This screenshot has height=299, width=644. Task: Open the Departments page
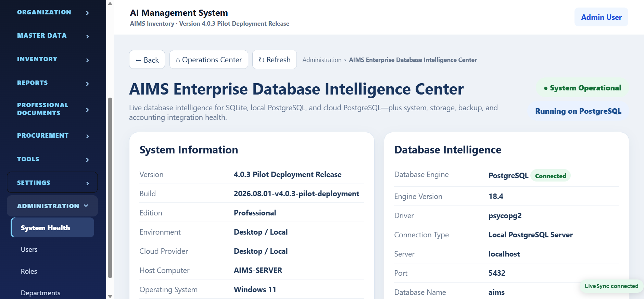(40, 293)
